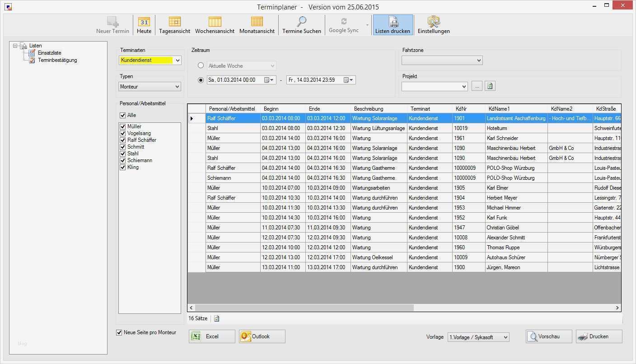Screen dimensions: 636x364
Task: Toggle the Schiemann checkbox
Action: coord(122,160)
